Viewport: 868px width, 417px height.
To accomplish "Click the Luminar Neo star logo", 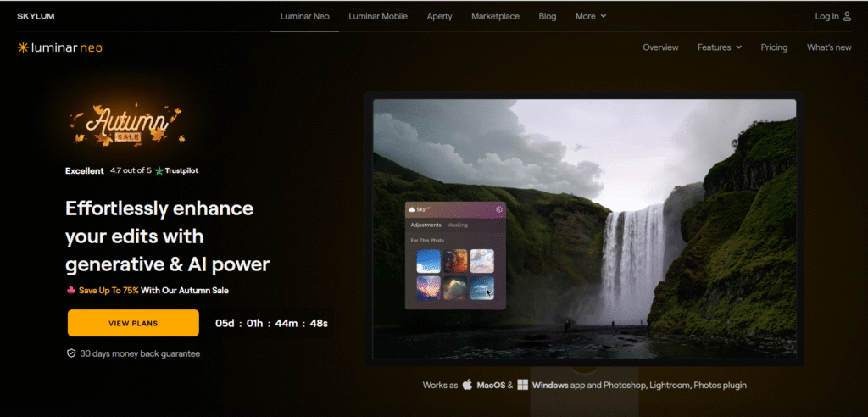I will click(23, 48).
